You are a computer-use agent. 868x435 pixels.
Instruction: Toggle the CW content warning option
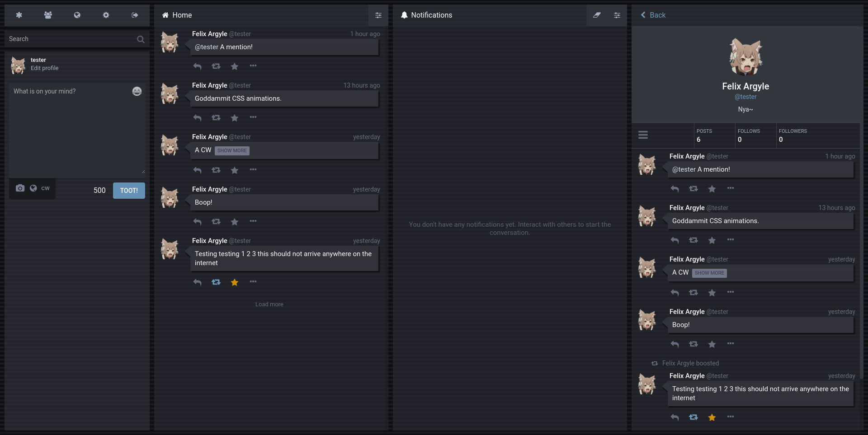tap(45, 188)
